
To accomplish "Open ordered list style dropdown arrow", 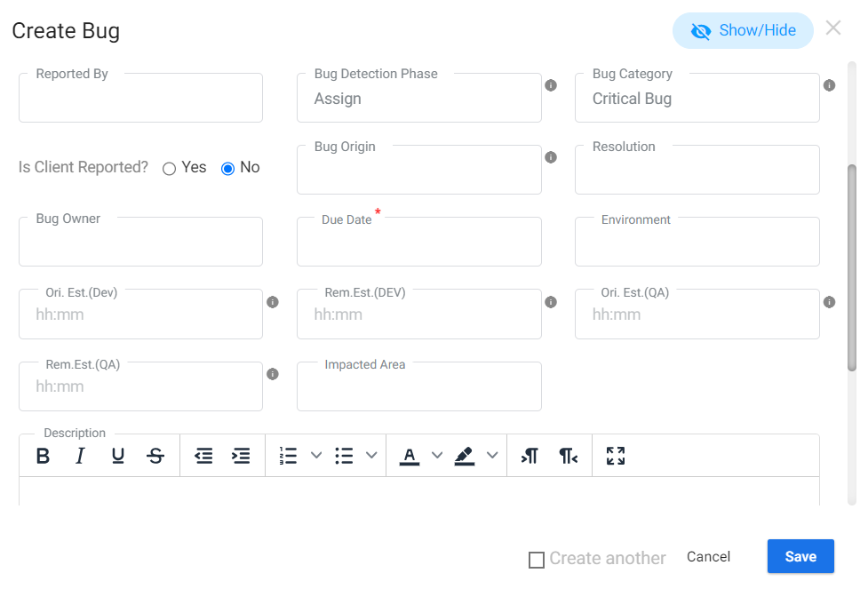I will point(316,456).
